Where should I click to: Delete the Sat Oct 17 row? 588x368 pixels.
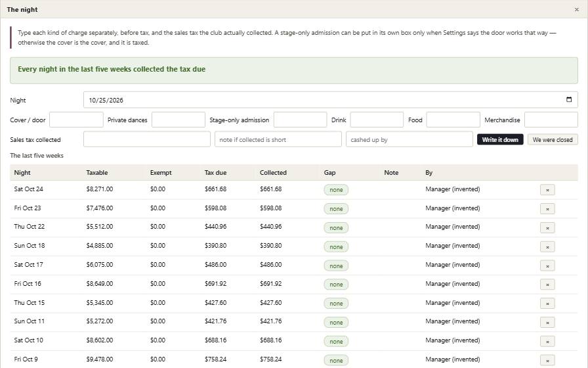click(x=547, y=266)
